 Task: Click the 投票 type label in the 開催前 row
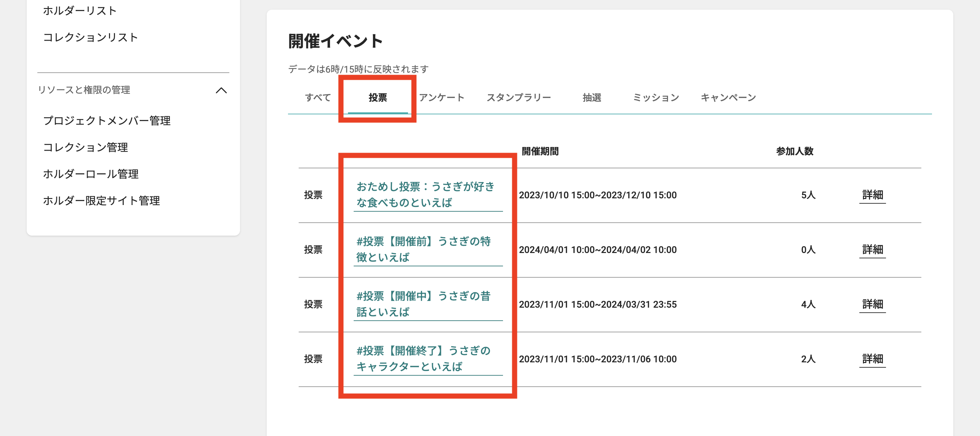pyautogui.click(x=313, y=250)
